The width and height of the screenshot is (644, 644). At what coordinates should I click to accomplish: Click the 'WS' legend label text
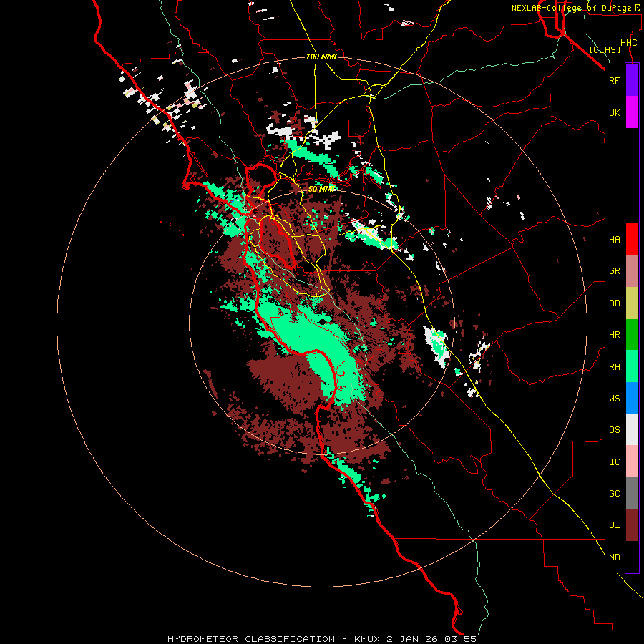614,399
